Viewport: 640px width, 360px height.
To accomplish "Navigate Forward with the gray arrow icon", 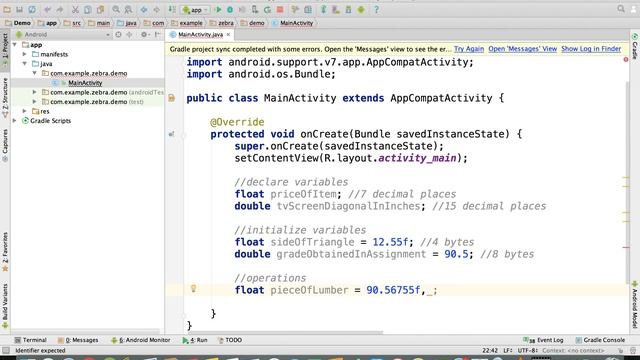I will 156,9.
